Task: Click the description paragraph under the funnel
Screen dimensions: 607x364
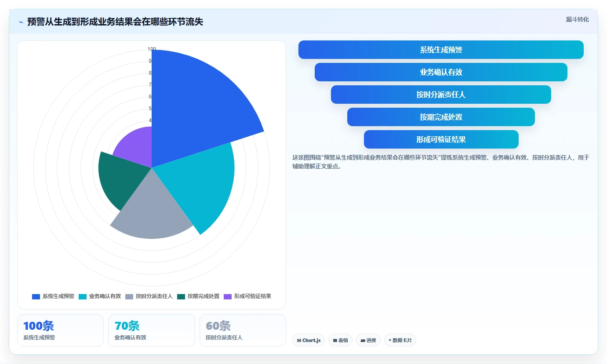Action: pyautogui.click(x=441, y=162)
